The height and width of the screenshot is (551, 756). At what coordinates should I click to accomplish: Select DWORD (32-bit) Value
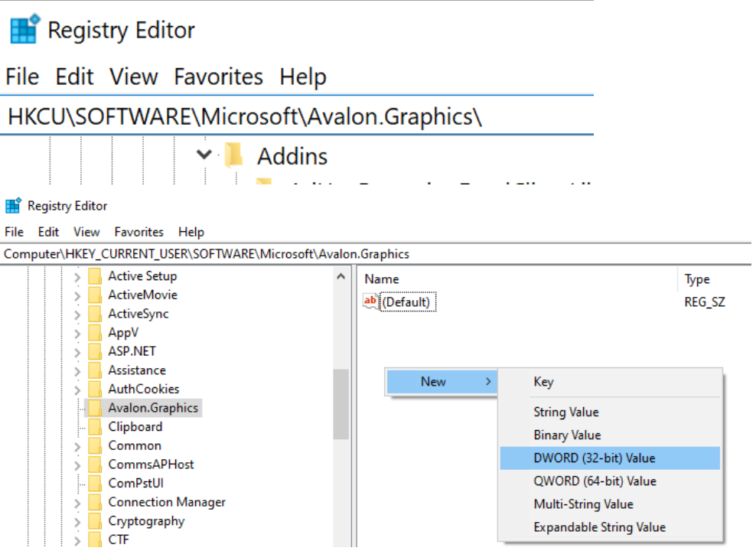610,458
